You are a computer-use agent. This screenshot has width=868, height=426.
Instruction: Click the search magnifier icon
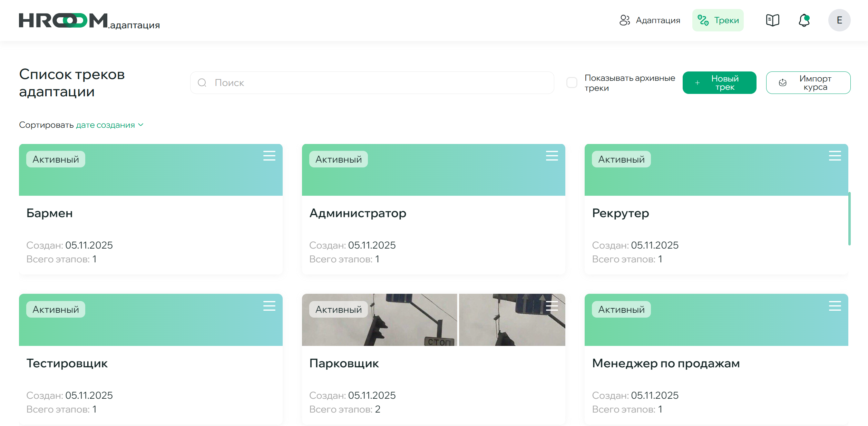pos(202,83)
